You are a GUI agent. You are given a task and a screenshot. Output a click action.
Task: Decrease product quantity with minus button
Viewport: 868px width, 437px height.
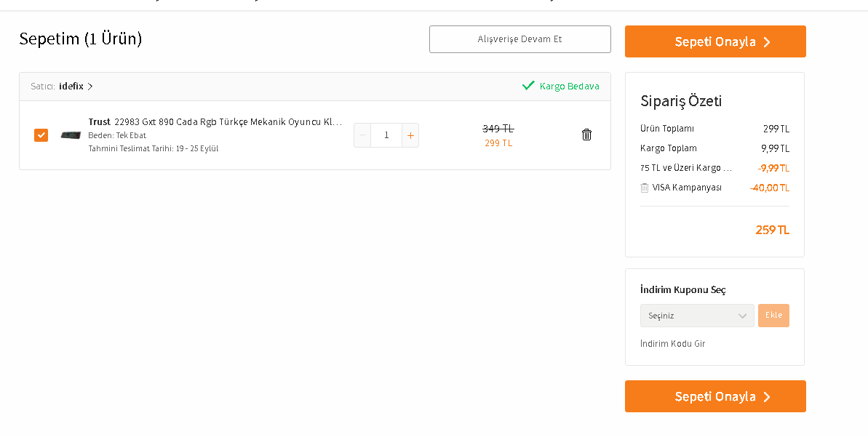coord(362,135)
